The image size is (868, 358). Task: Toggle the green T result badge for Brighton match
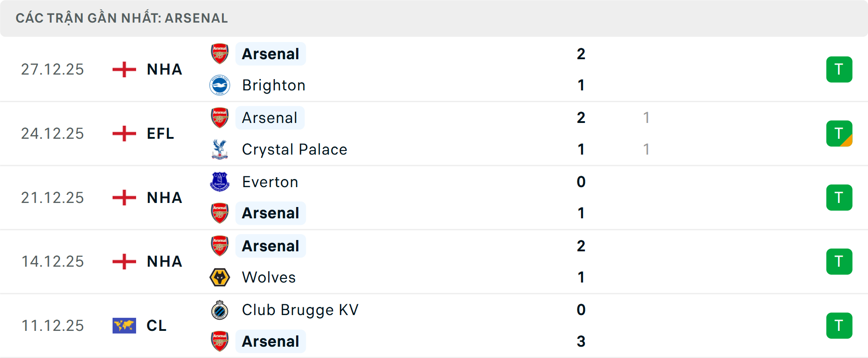[x=839, y=69]
